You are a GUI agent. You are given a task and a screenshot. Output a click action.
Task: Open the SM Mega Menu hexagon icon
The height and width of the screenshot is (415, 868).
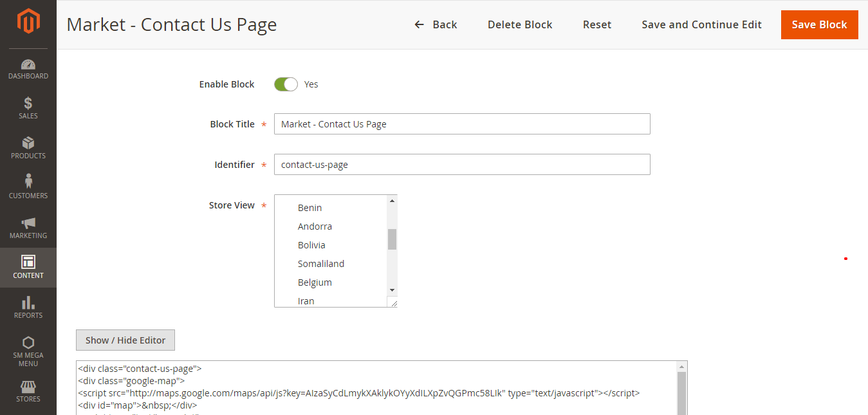[28, 342]
